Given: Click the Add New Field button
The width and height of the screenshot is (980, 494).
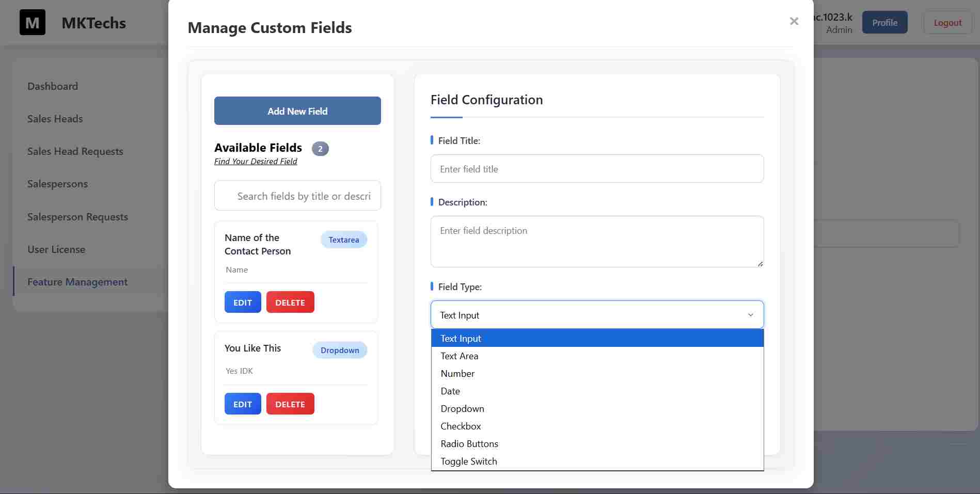Looking at the screenshot, I should coord(297,110).
